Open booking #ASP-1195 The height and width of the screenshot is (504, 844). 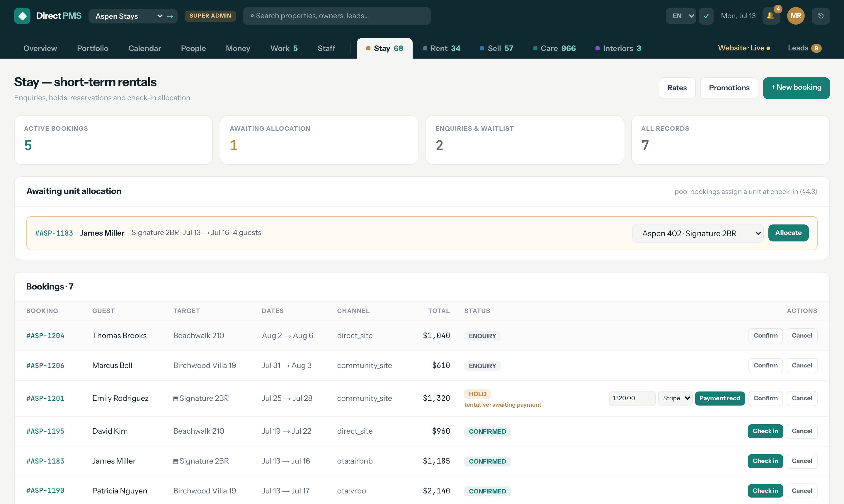click(45, 431)
